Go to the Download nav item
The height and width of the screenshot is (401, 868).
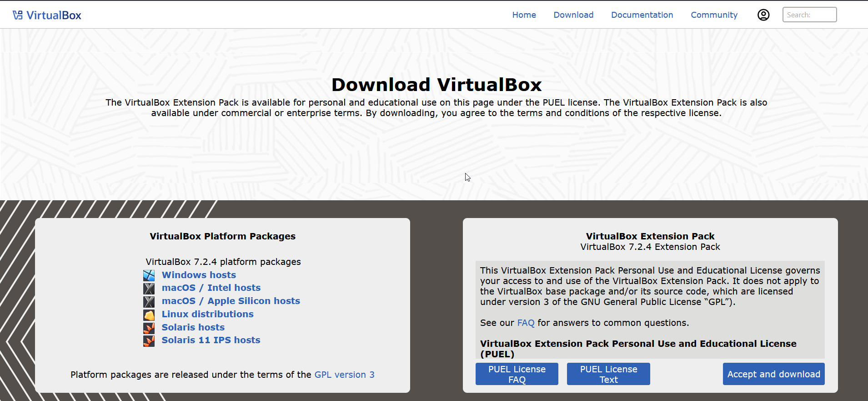coord(573,15)
